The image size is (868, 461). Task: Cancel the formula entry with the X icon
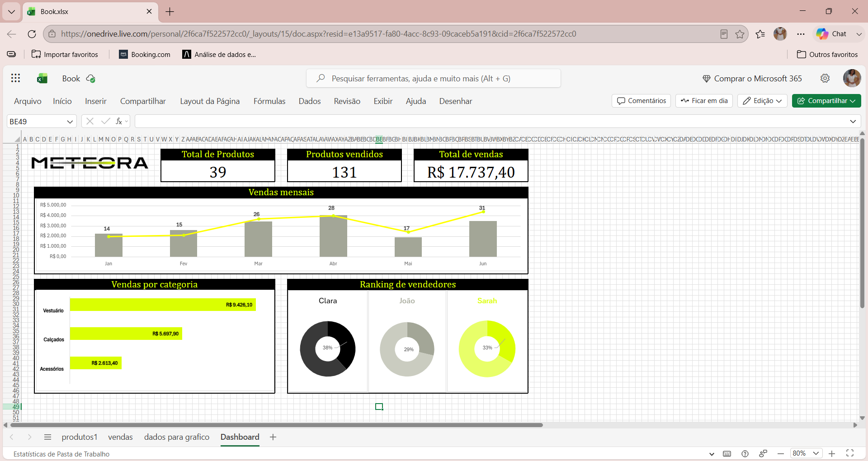coord(90,121)
